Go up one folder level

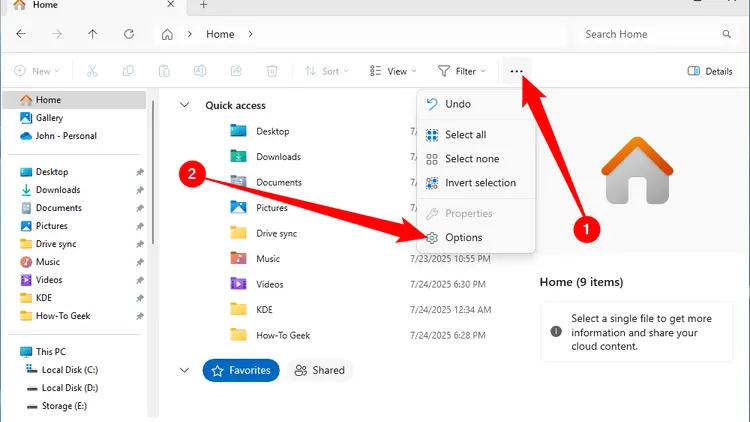tap(92, 34)
